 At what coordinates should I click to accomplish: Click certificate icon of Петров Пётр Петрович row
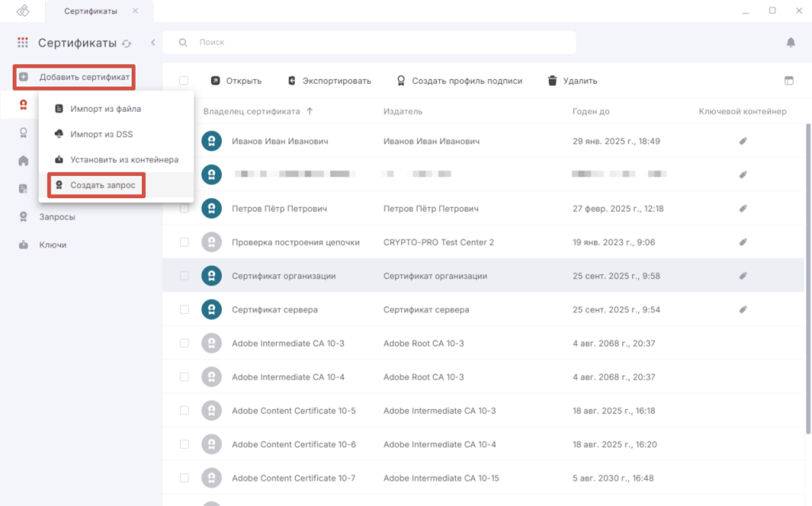pos(212,209)
